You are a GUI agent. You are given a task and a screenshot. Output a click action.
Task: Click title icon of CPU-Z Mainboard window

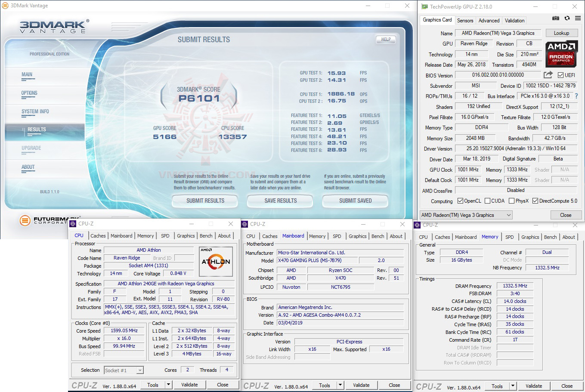click(x=245, y=224)
